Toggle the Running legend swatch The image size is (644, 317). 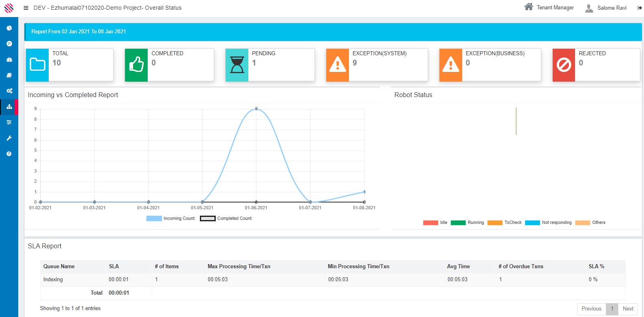458,223
